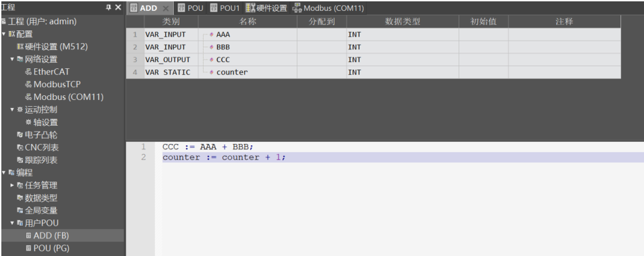Click the 数据类型 column header
The image size is (644, 256).
(403, 22)
